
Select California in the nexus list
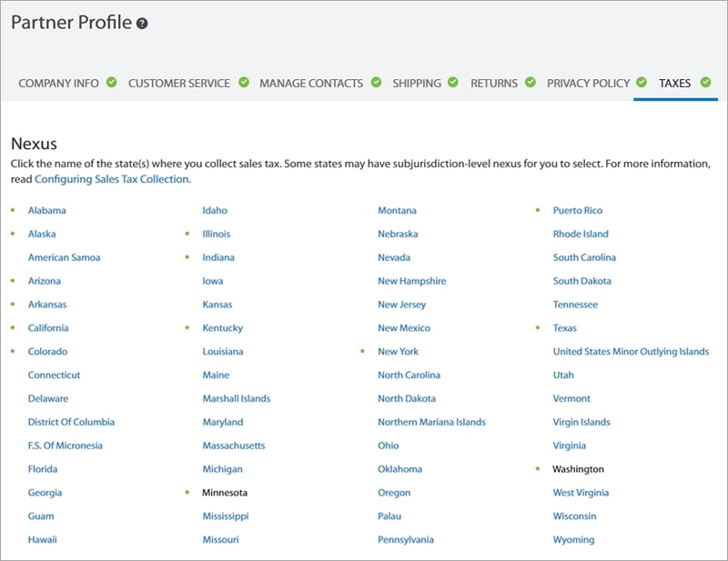point(48,328)
